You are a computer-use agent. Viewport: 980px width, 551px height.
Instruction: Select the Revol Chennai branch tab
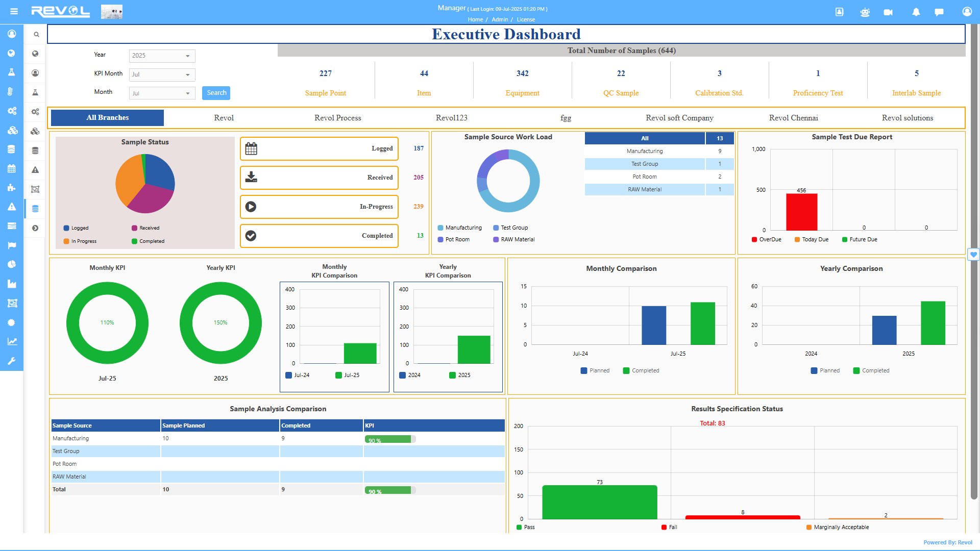[x=793, y=118]
